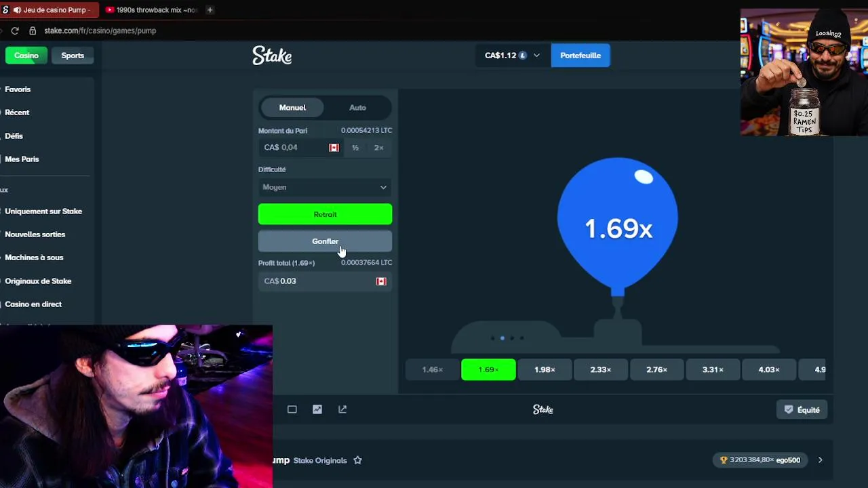Open Originaux de Stake category
868x488 pixels.
38,281
